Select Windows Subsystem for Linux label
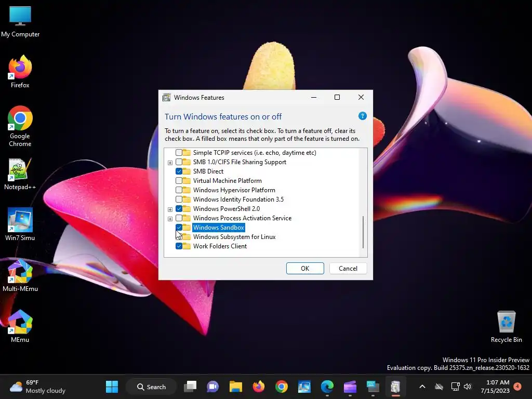Viewport: 532px width, 399px height. pos(234,237)
